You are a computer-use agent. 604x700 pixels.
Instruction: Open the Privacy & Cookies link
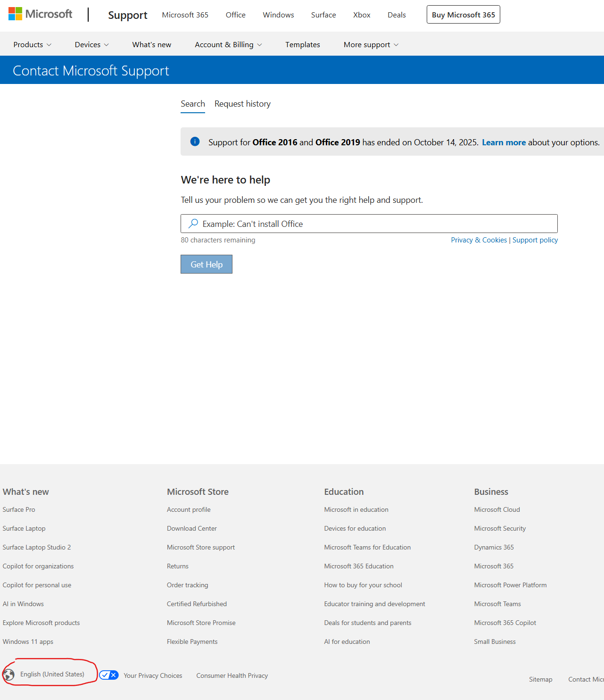point(479,240)
